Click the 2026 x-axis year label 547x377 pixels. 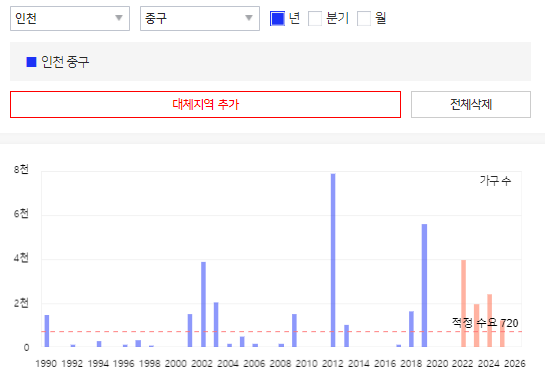click(x=515, y=364)
